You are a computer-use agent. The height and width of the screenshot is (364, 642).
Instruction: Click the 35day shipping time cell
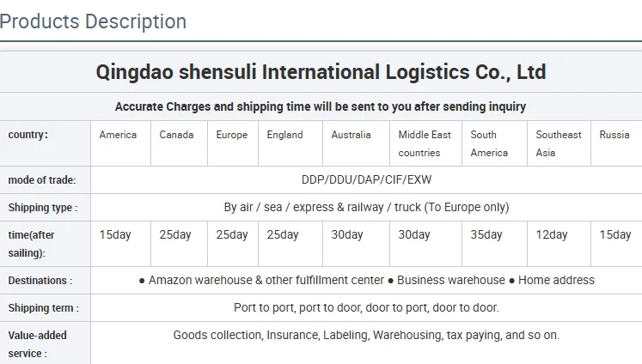486,235
